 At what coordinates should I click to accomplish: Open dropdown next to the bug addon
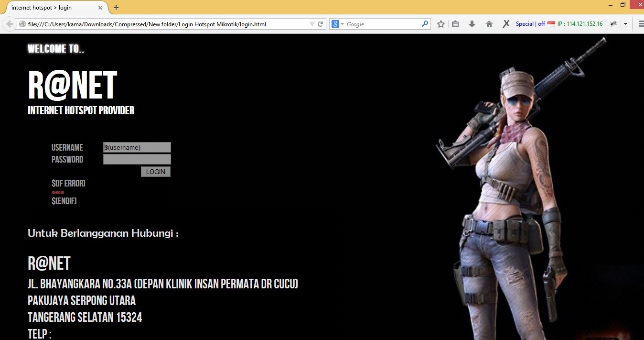tap(625, 24)
